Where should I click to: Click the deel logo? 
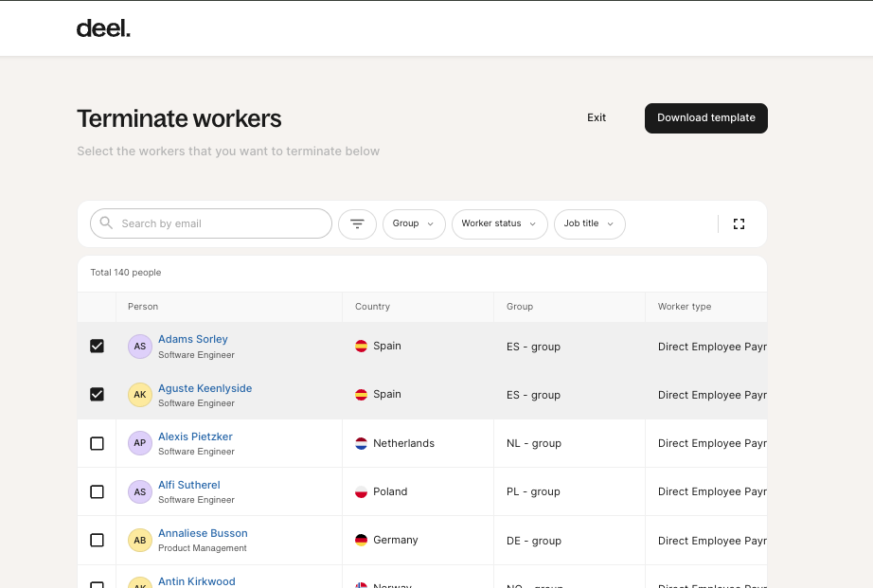[103, 28]
